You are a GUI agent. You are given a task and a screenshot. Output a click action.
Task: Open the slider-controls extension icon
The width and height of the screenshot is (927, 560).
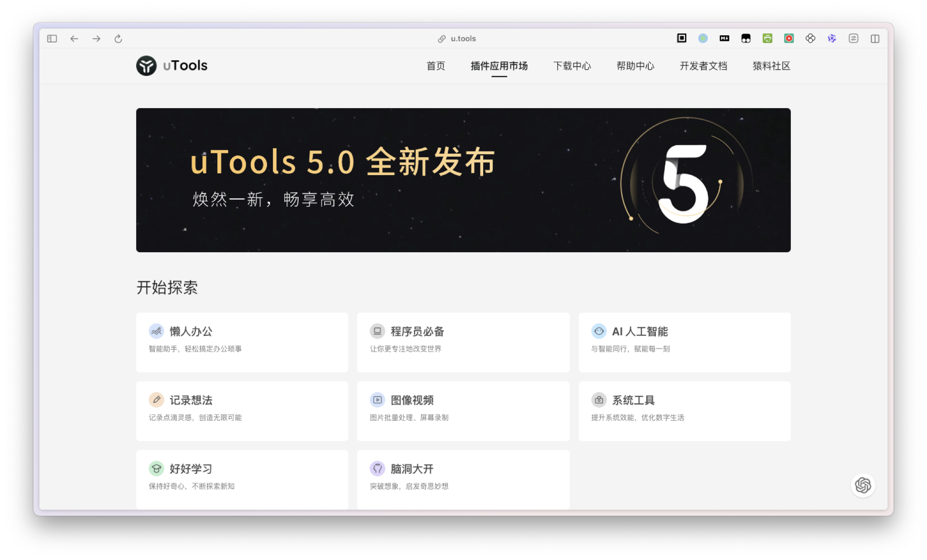click(x=853, y=38)
